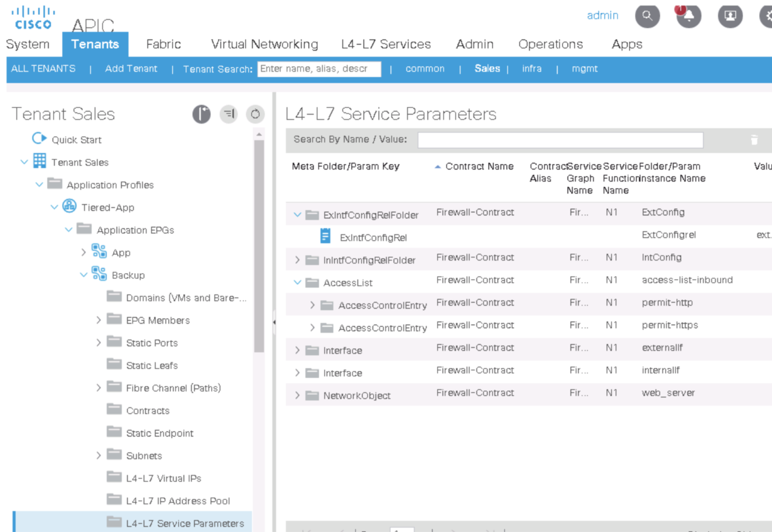This screenshot has height=532, width=772.
Task: Click the Tenant Search input field
Action: (x=319, y=69)
